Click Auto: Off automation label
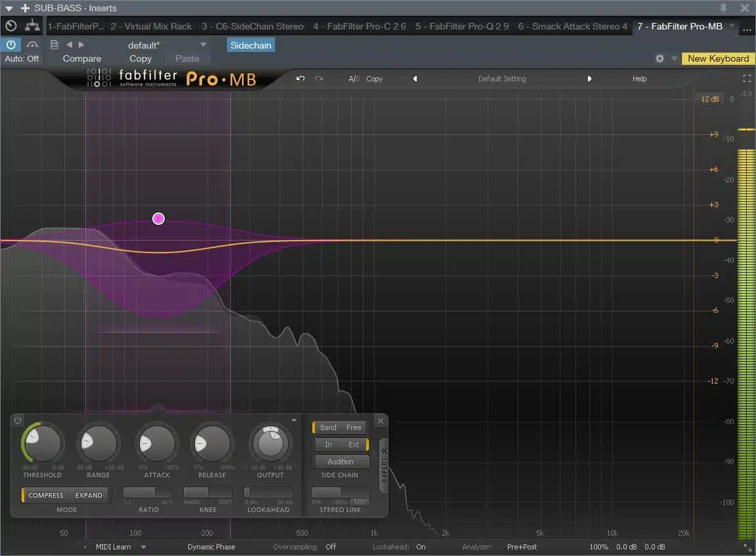The height and width of the screenshot is (556, 756). coord(22,58)
